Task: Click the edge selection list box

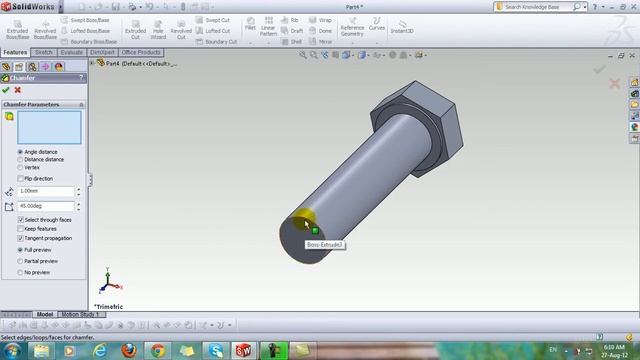Action: click(49, 127)
